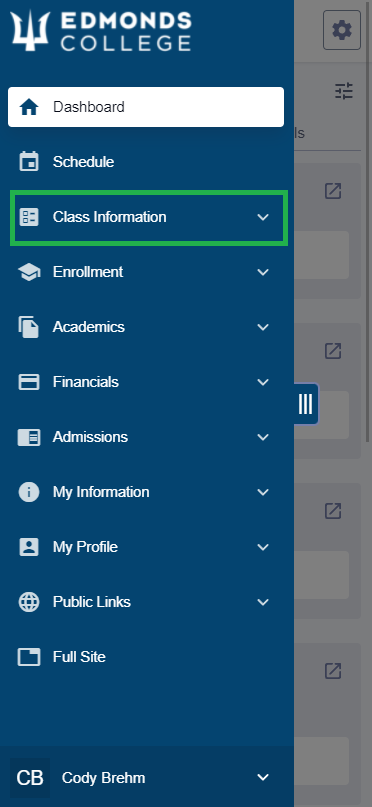Open the Full Site link
Viewport: 372px width, 807px height.
point(147,657)
